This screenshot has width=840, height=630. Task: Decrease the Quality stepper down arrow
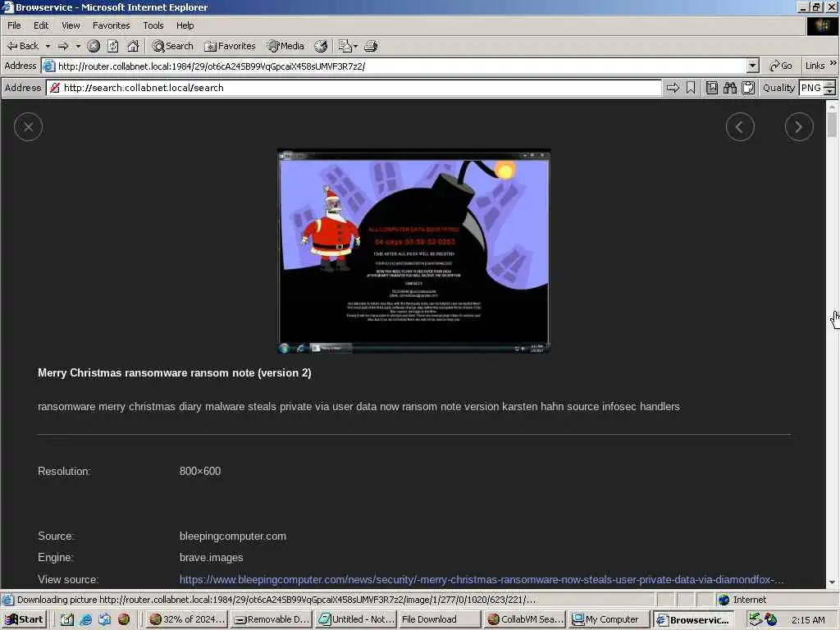tap(830, 92)
